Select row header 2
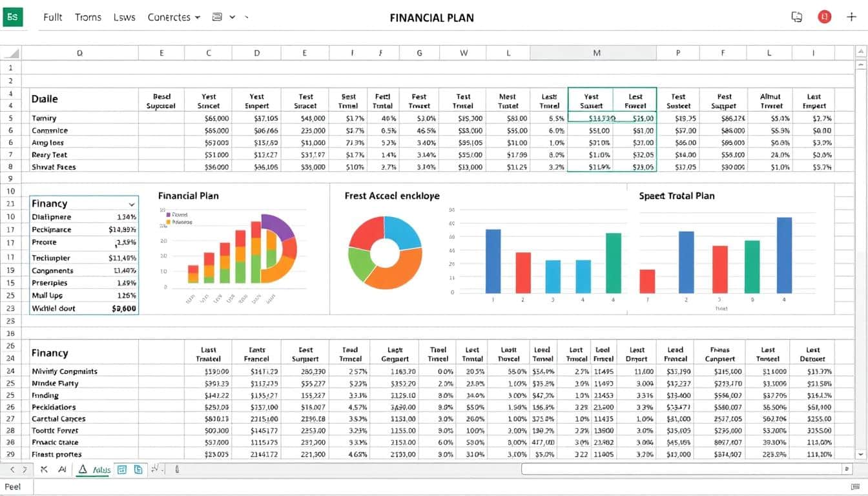 click(10, 81)
